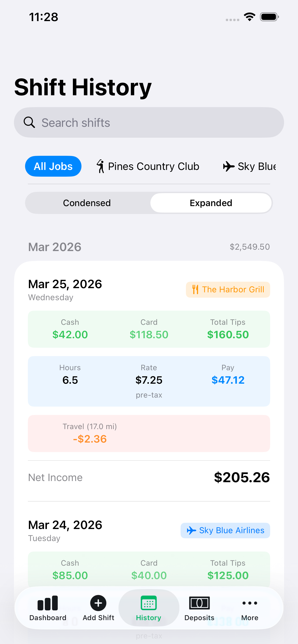Open the Dashboard bar chart icon
The image size is (298, 644).
pyautogui.click(x=48, y=603)
